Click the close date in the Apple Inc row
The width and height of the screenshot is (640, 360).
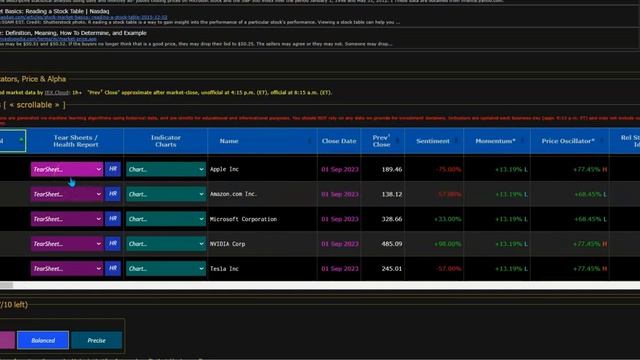coord(340,169)
